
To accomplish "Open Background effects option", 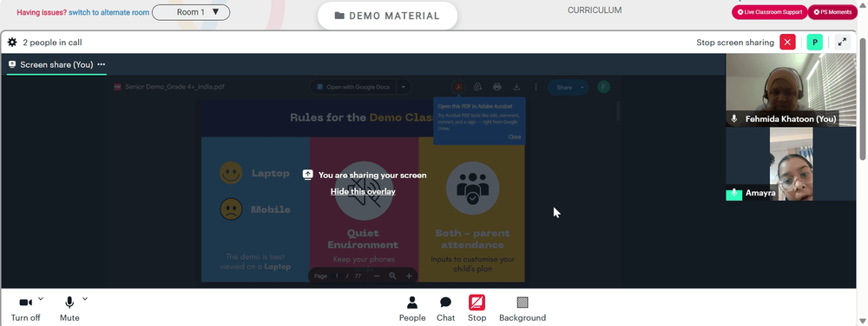I will [523, 309].
